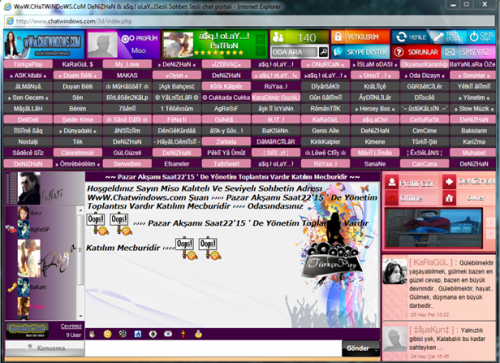500x363 pixels.
Task: Toggle the Konusma microphone button
Action: 45,348
